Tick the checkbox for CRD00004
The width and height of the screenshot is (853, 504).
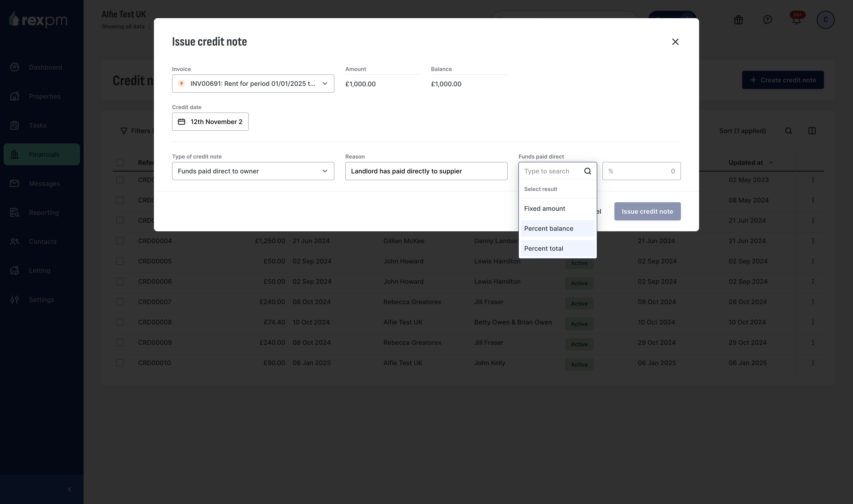pos(120,241)
